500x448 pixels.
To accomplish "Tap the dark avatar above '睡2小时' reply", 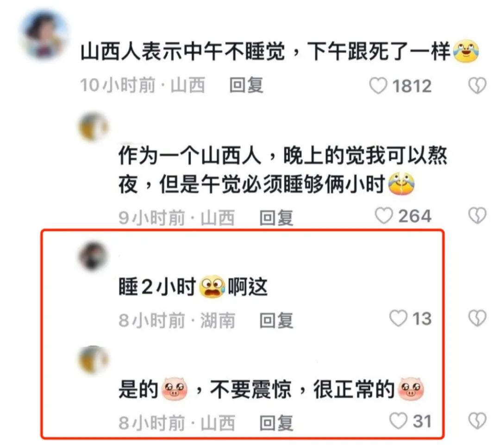I will pos(93,256).
